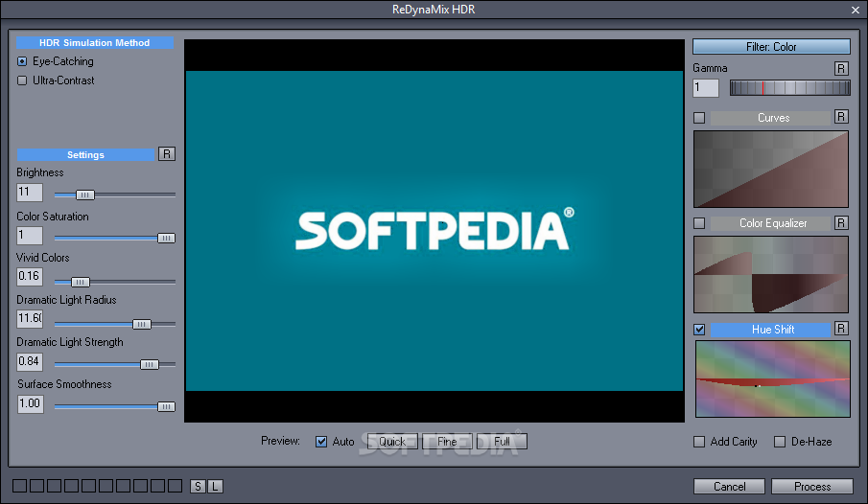Enable the Color Equalizer checkbox
Image resolution: width=868 pixels, height=504 pixels.
[x=699, y=223]
